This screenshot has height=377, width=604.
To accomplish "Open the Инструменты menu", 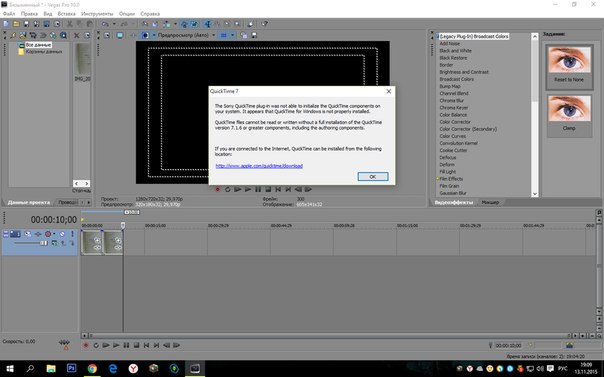I will coord(97,13).
